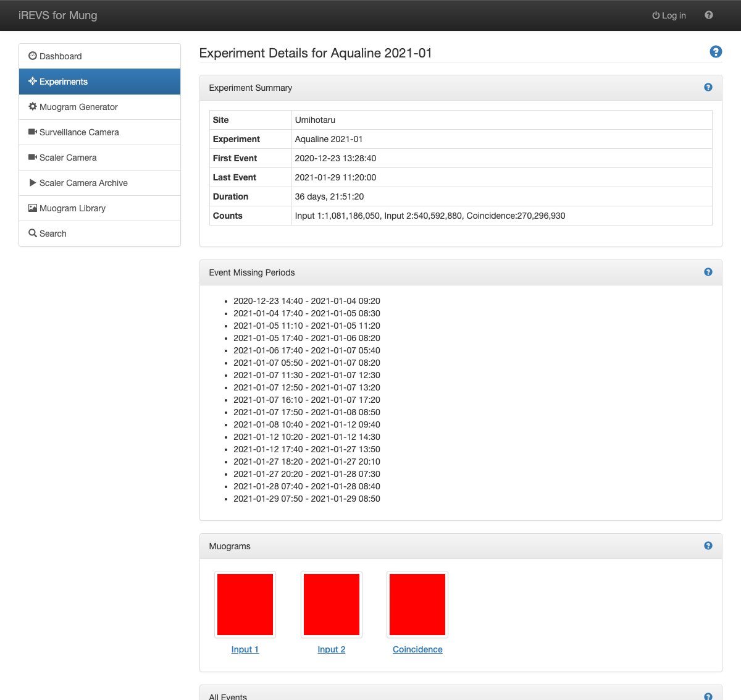Click the help icon for All Events

click(x=708, y=696)
